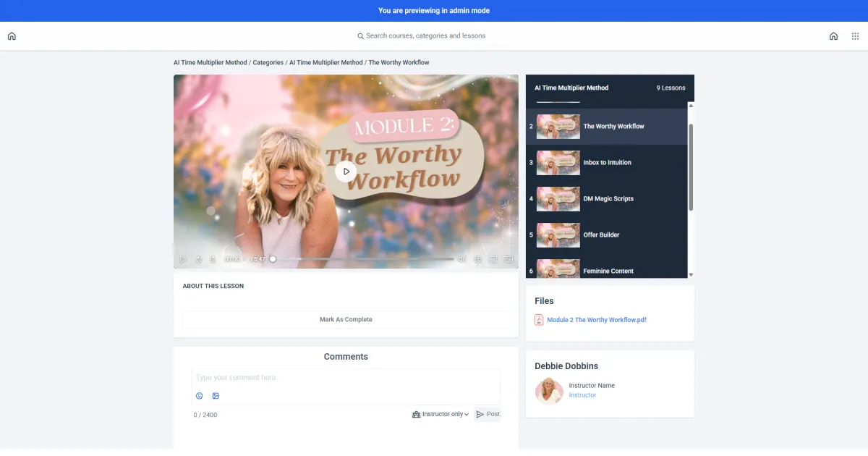Viewport: 868px width, 456px height.
Task: Click the lesson list scrollbar up arrow
Action: click(691, 106)
